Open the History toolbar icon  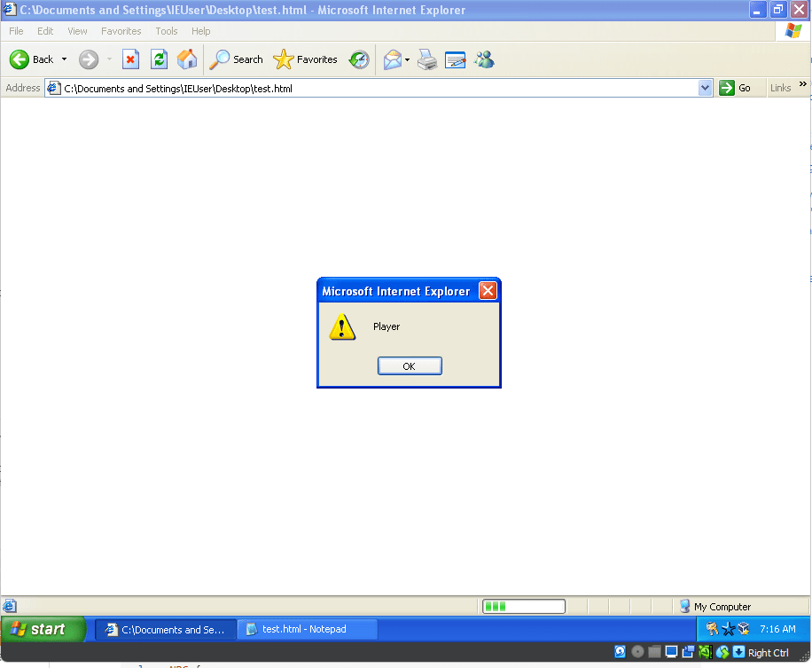pyautogui.click(x=359, y=59)
